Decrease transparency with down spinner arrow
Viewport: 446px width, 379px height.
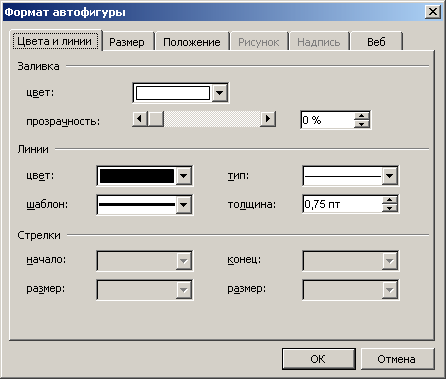tap(362, 124)
